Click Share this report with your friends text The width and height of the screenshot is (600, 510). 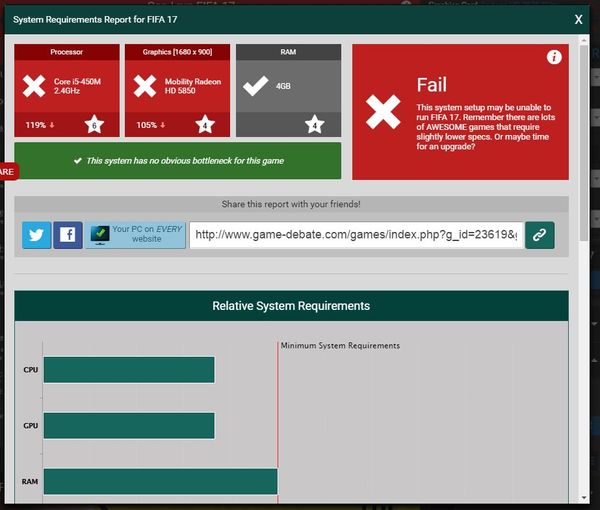(291, 204)
